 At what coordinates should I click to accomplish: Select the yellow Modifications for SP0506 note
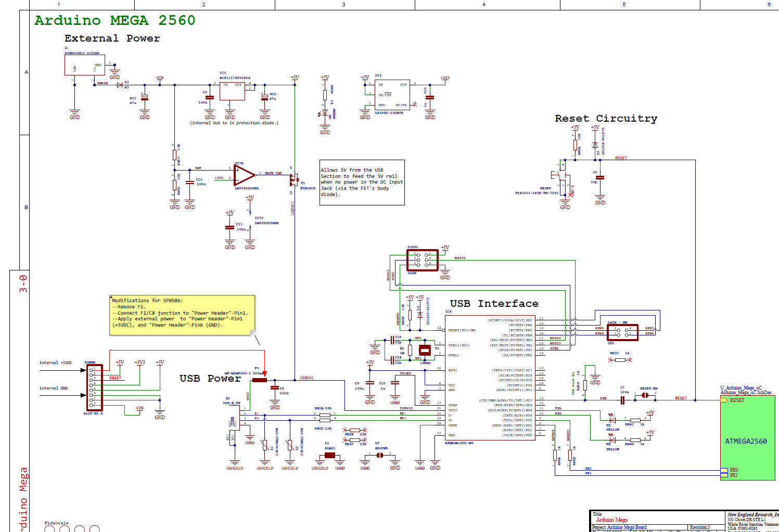click(x=183, y=316)
